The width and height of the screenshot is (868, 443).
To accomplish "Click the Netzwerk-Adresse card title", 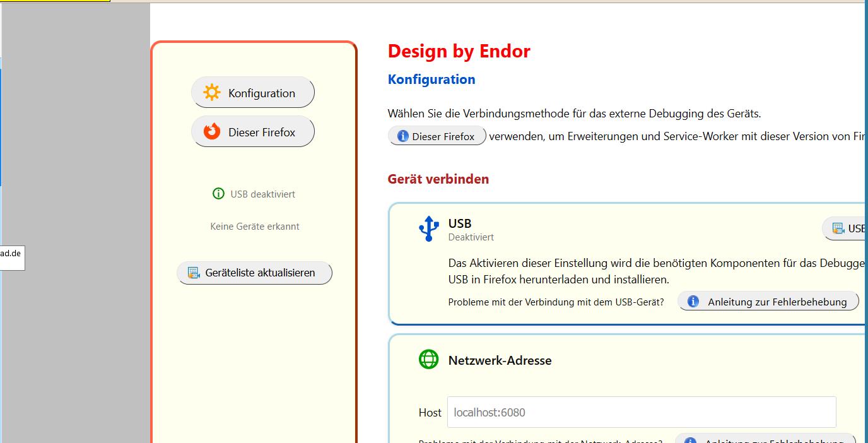I will click(500, 360).
